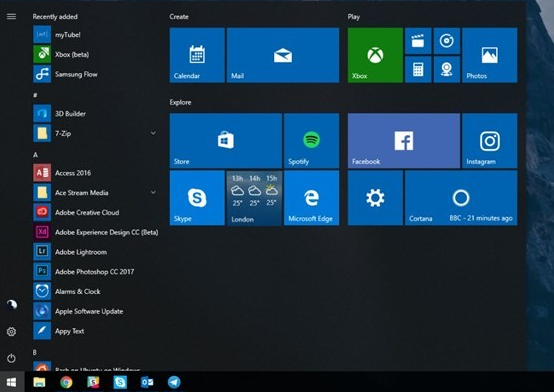The width and height of the screenshot is (554, 392).
Task: Launch Adobe Experience Design CC (Beta)
Action: [95, 232]
